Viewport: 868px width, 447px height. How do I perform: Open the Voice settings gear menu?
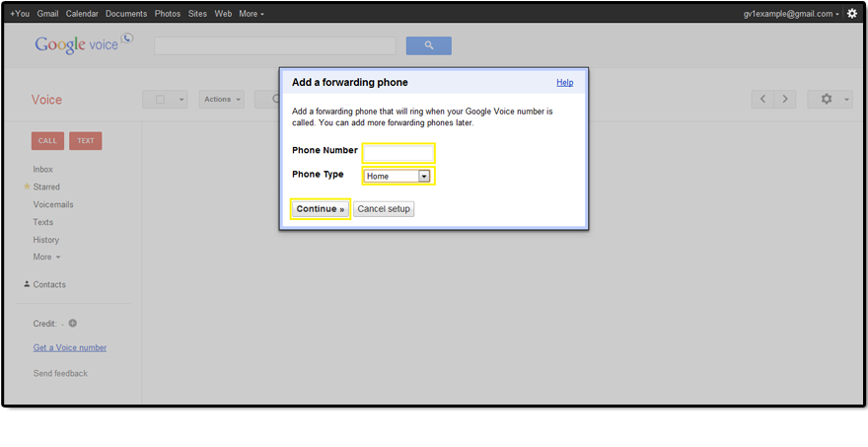pyautogui.click(x=830, y=99)
